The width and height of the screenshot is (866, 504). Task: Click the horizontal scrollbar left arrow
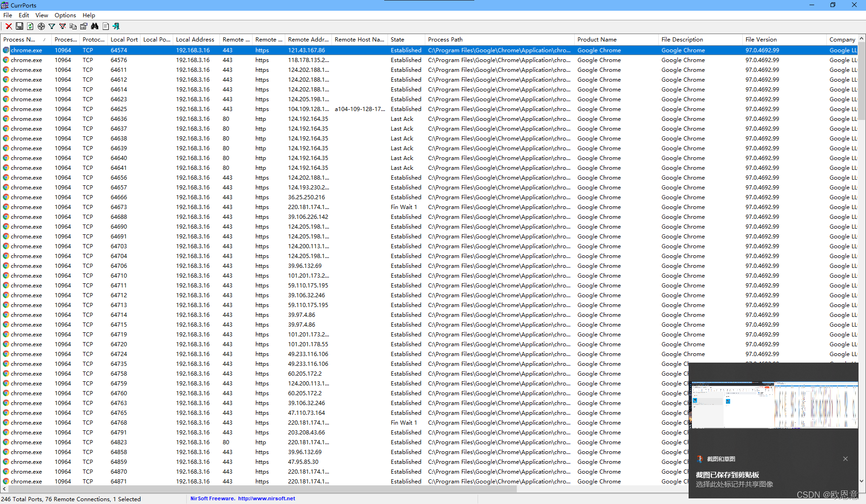click(4, 489)
